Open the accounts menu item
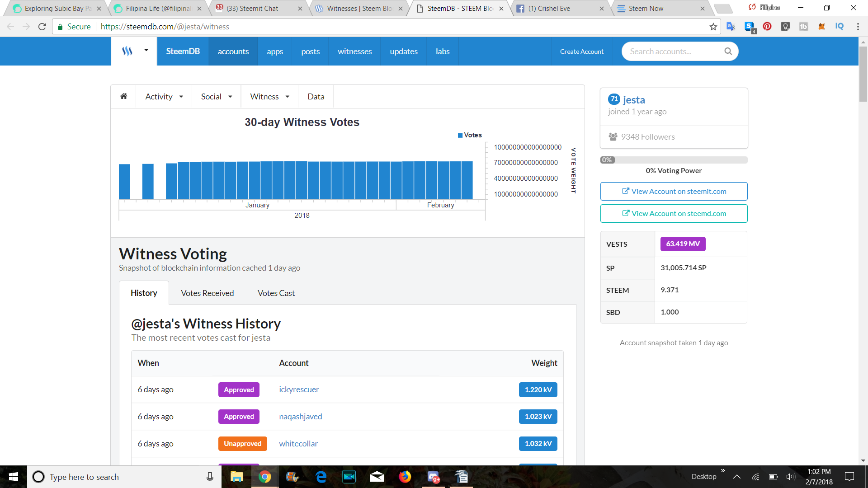 click(233, 51)
